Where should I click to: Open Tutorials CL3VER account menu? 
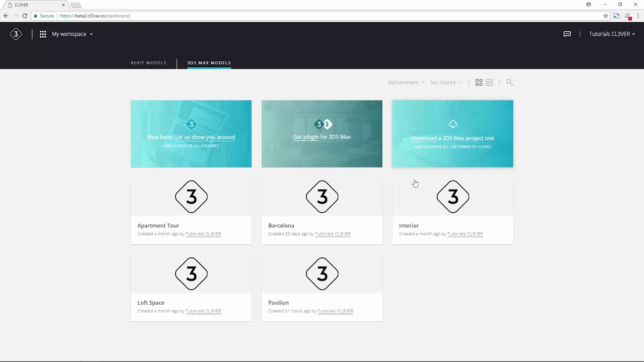612,34
